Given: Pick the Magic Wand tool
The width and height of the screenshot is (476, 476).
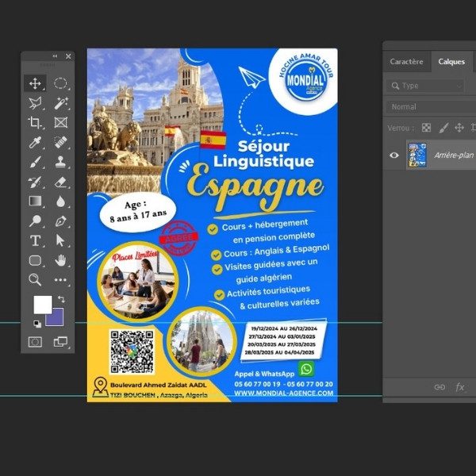Looking at the screenshot, I should pyautogui.click(x=60, y=103).
